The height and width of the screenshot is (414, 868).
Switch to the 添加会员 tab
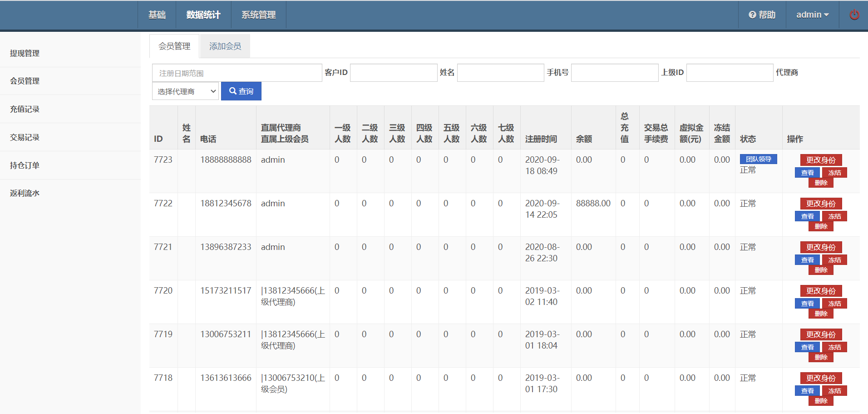click(225, 46)
